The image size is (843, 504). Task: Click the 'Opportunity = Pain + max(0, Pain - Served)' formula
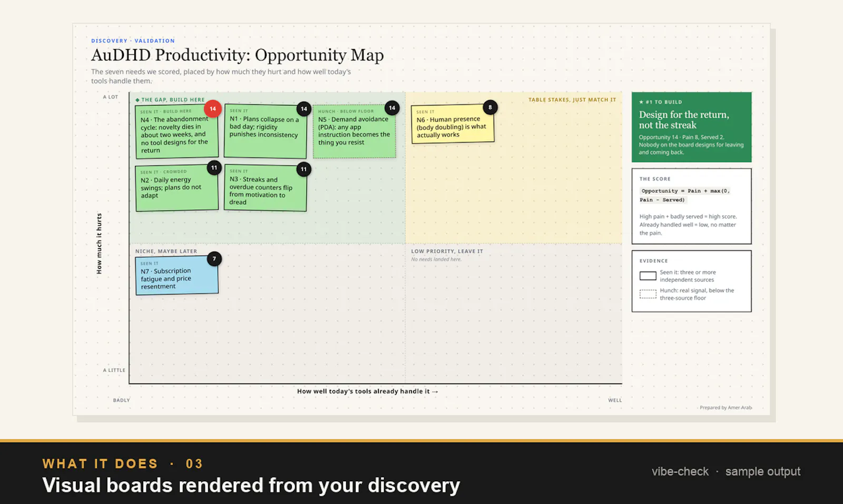click(x=685, y=195)
